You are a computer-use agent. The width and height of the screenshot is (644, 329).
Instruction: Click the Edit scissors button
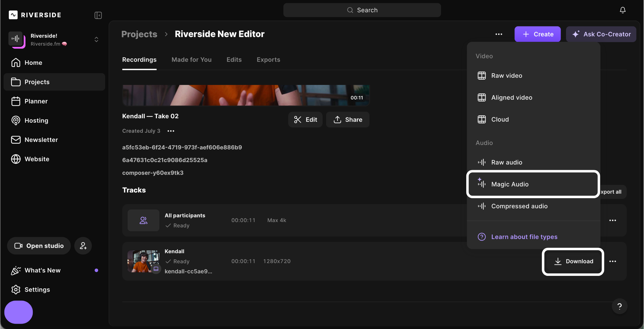pyautogui.click(x=305, y=120)
